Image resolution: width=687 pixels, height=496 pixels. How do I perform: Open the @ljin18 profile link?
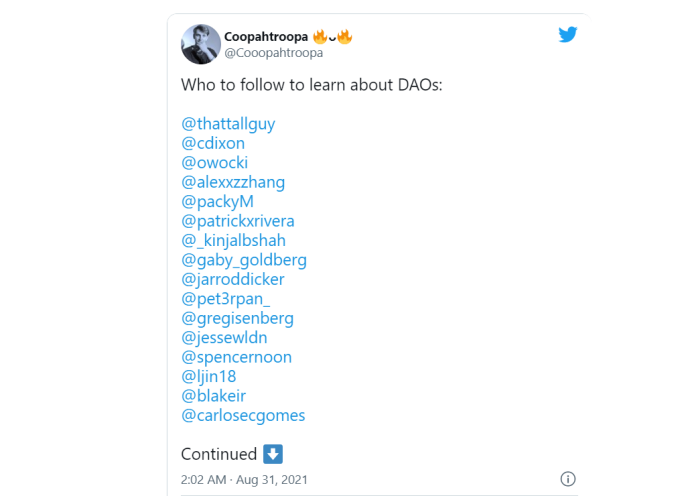[x=209, y=376]
